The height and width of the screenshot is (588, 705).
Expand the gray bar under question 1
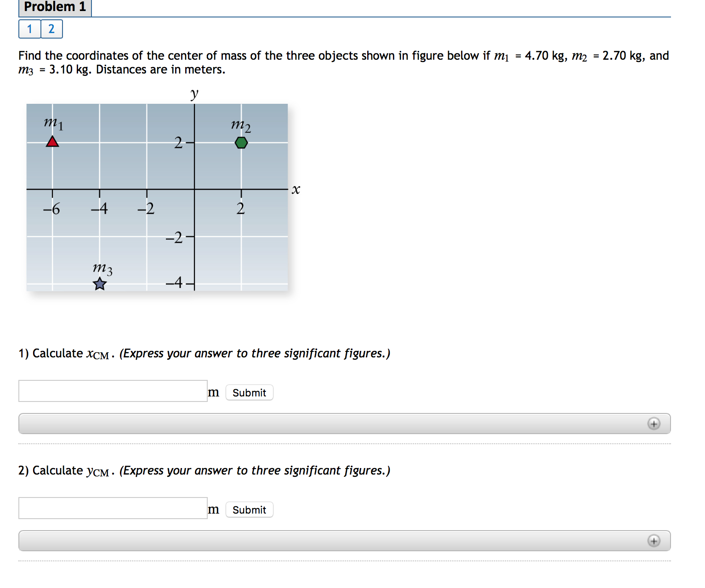point(345,424)
